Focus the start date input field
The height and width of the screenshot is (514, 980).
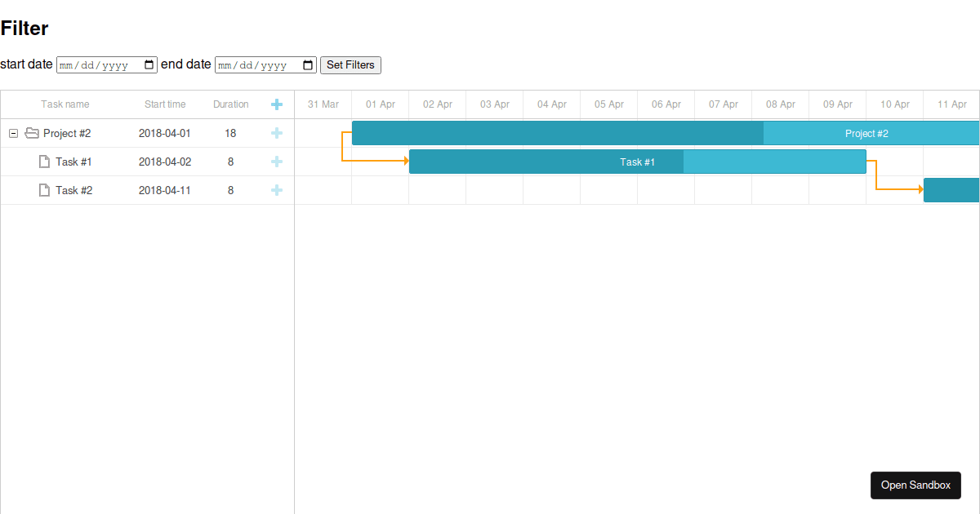coord(107,65)
